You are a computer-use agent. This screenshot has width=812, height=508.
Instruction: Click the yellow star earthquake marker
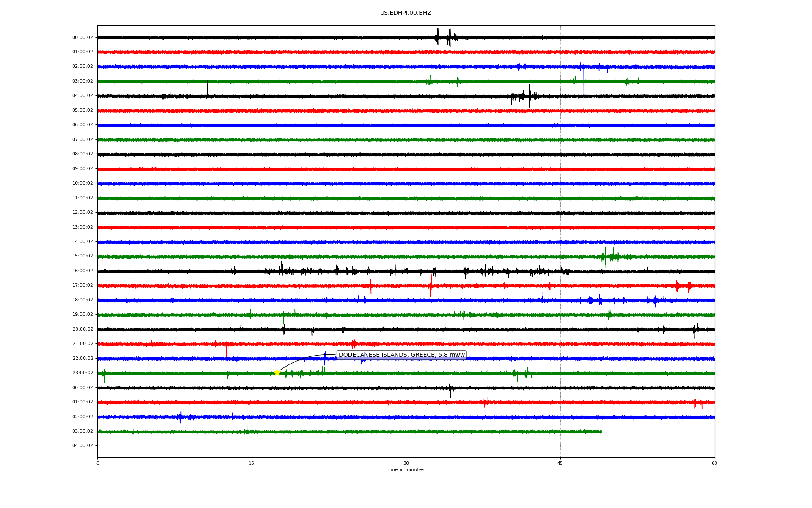(x=277, y=373)
